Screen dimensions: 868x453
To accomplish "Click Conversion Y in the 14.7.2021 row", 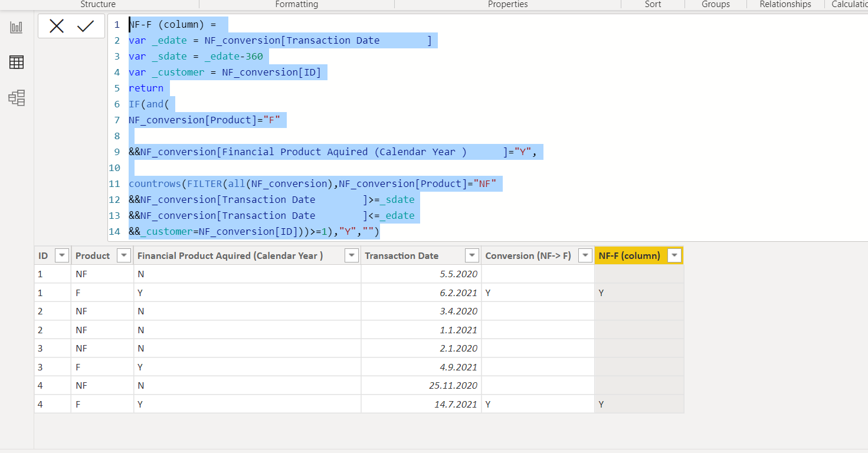I will (538, 404).
